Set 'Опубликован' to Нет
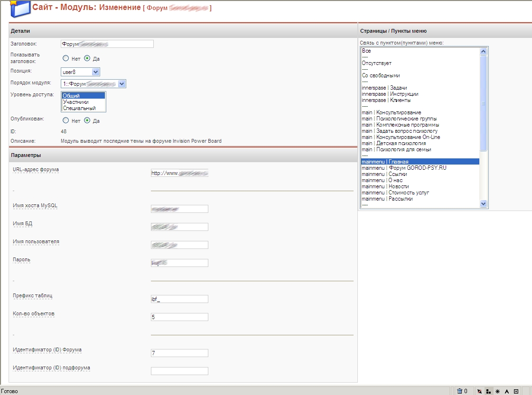Image resolution: width=532 pixels, height=395 pixels. 66,120
